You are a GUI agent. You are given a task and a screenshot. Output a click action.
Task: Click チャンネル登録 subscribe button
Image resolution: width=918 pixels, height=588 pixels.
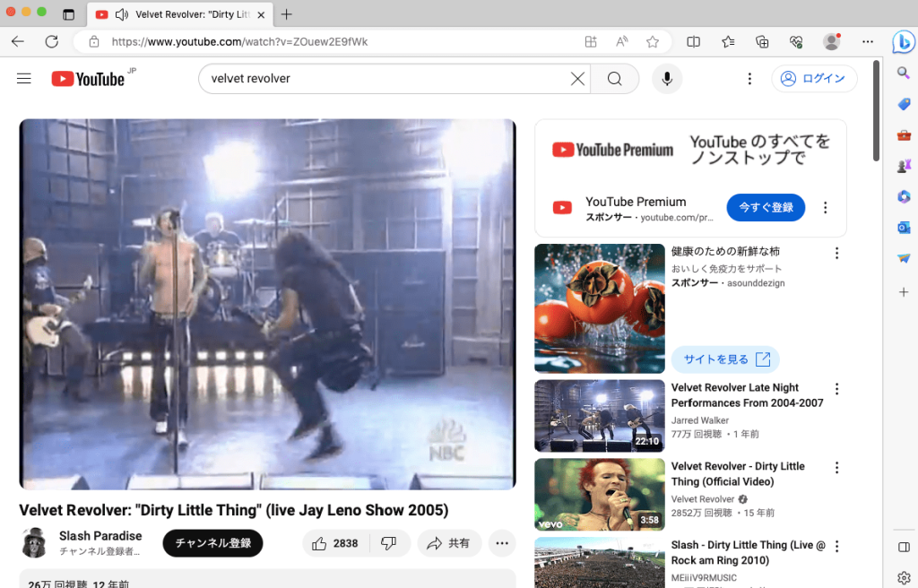click(x=212, y=543)
